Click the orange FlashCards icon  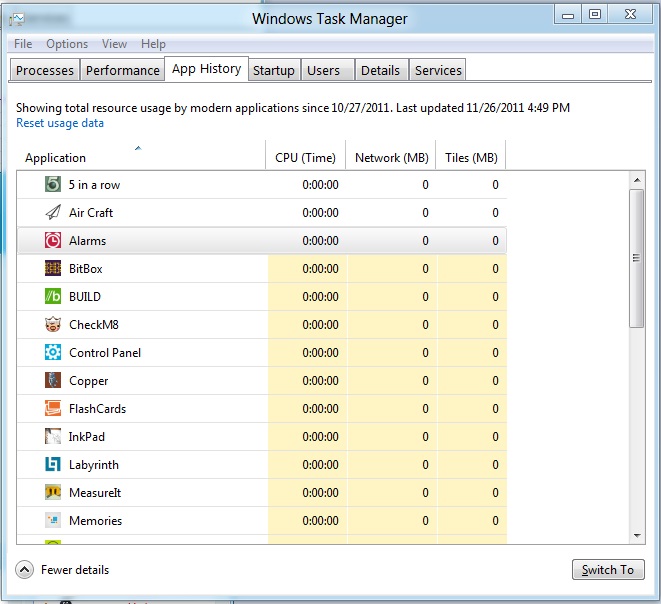tap(53, 408)
